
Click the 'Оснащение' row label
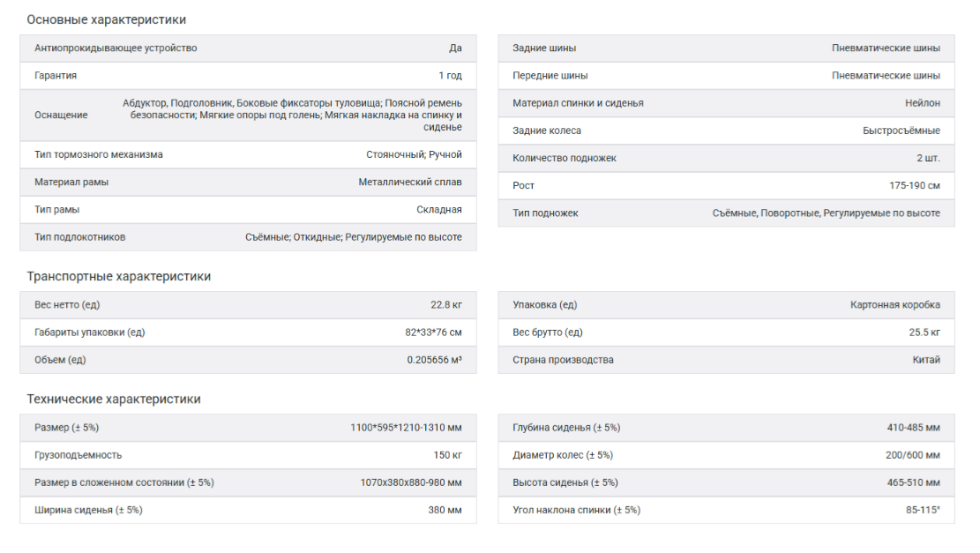tap(61, 115)
